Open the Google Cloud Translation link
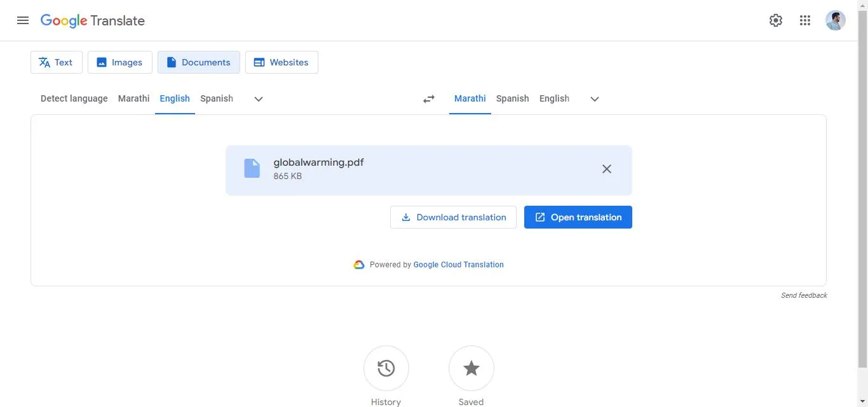The width and height of the screenshot is (868, 407). [x=458, y=264]
